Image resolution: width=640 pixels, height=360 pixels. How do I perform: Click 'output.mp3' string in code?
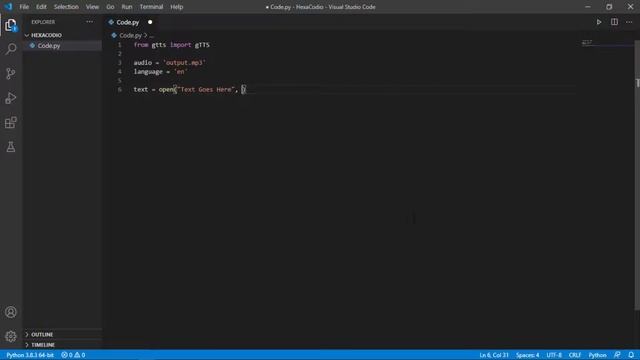184,63
